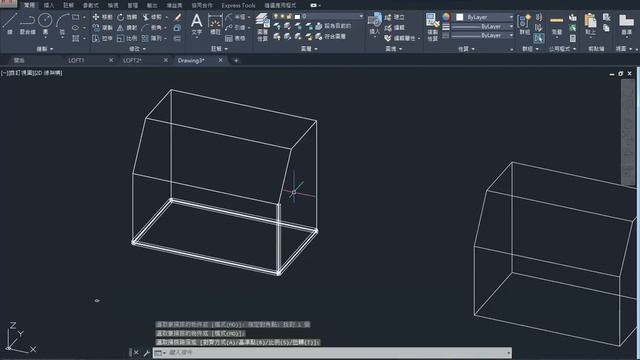Screen dimensions: 640x360
Task: Click the object color wheel swatch
Action: pyautogui.click(x=446, y=17)
